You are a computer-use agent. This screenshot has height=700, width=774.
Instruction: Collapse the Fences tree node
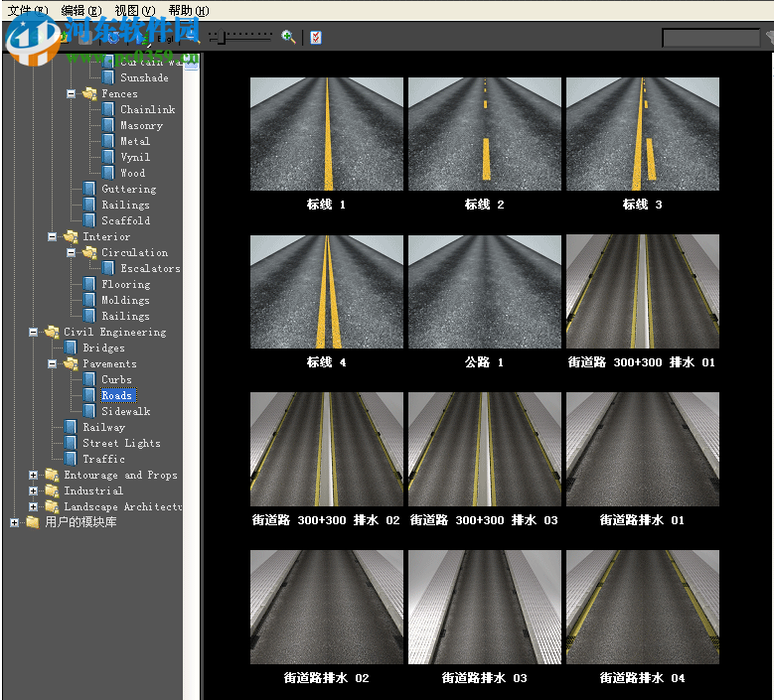(x=72, y=93)
